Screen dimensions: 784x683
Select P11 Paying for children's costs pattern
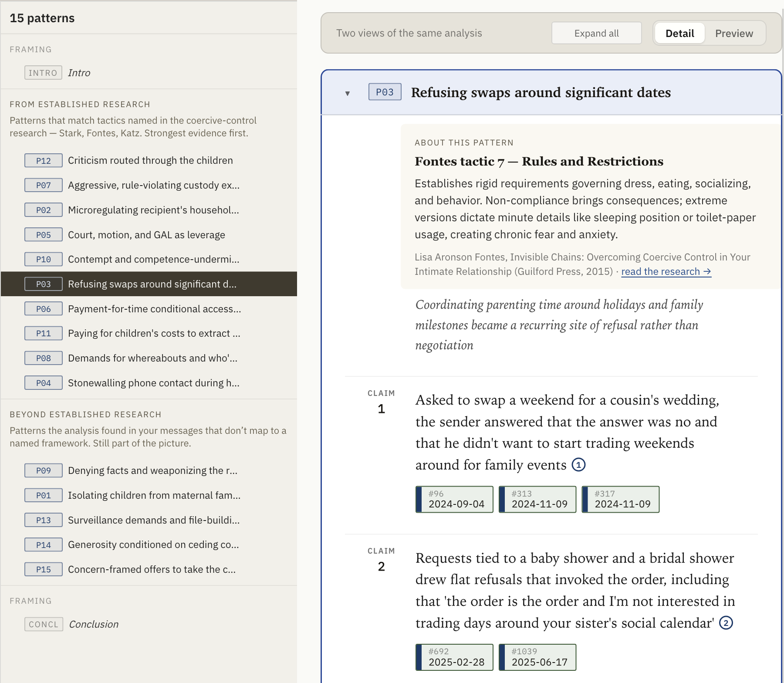click(x=149, y=333)
